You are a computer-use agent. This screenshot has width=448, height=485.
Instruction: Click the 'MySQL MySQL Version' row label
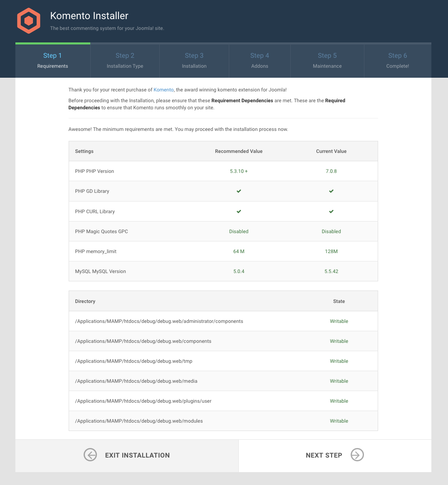(x=100, y=271)
